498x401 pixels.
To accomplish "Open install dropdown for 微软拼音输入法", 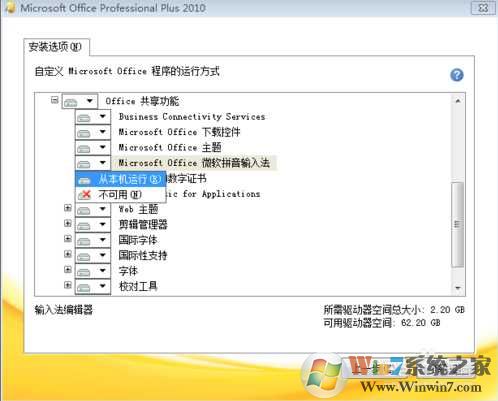I will pyautogui.click(x=93, y=163).
